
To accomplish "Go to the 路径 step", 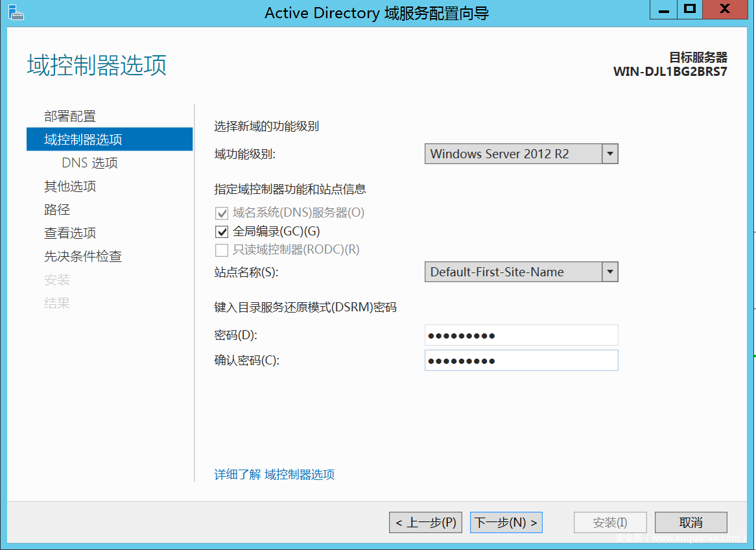I will tap(57, 209).
